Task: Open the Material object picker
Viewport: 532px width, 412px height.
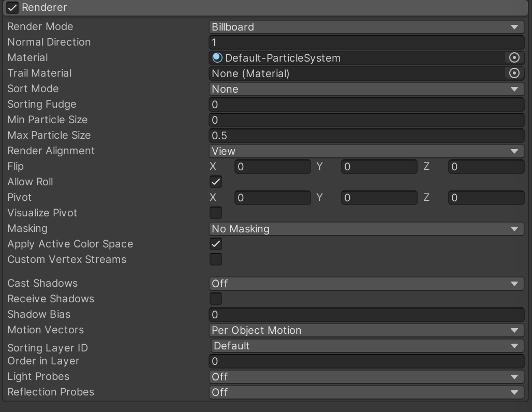Action: pos(515,57)
